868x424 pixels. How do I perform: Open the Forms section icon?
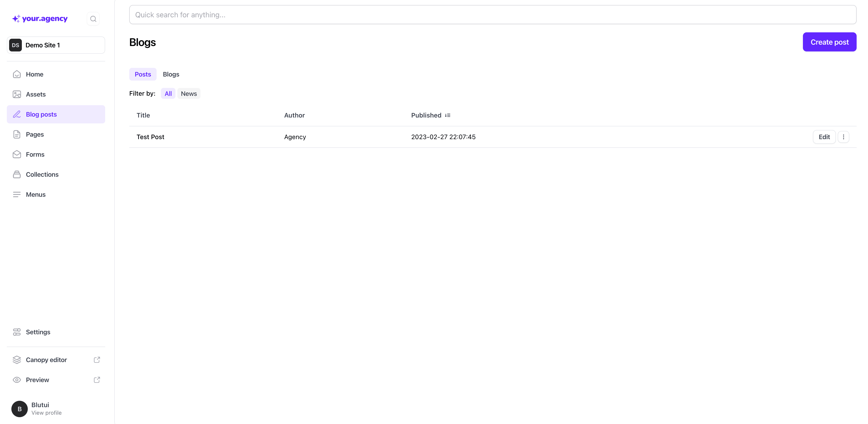[17, 154]
